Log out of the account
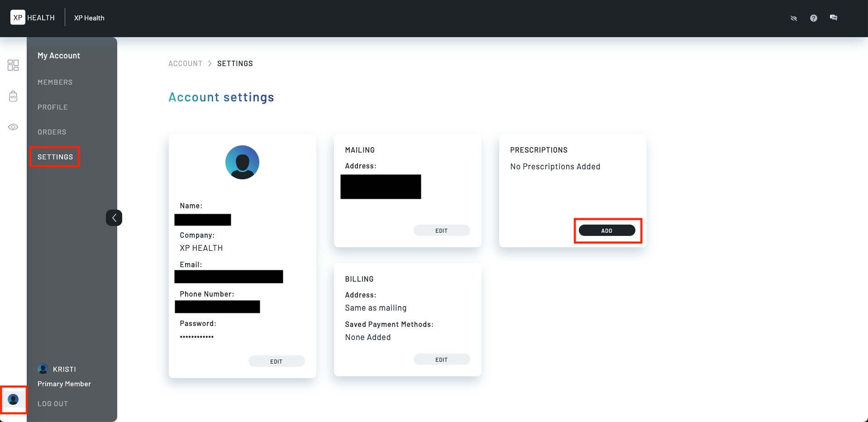Screen dimensions: 868x422 coord(52,404)
